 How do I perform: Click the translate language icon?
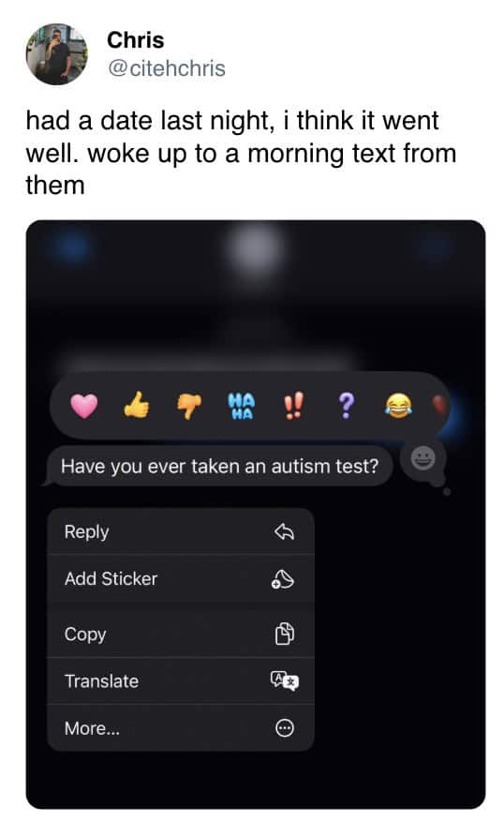(285, 680)
